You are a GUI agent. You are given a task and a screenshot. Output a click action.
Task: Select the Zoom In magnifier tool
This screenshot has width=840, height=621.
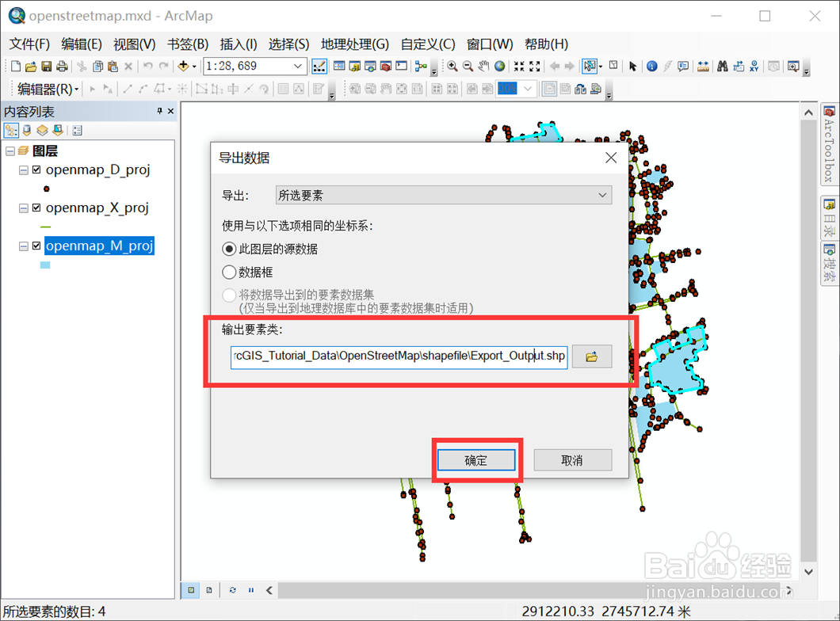click(452, 66)
